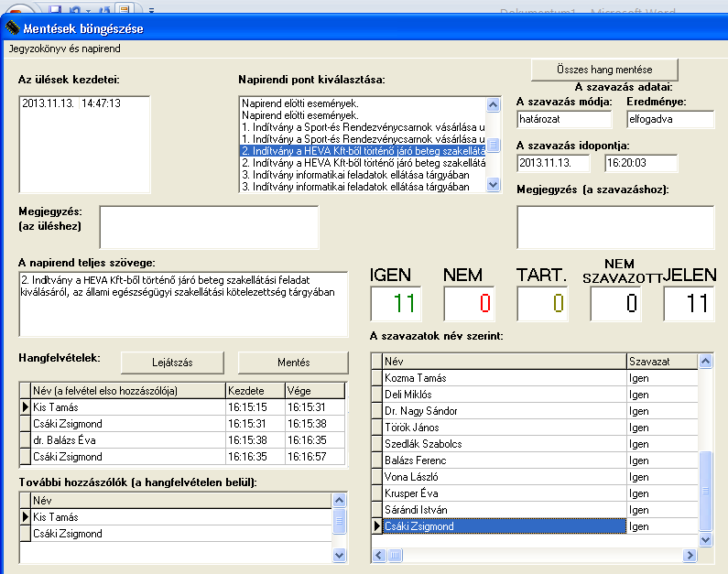The width and height of the screenshot is (728, 574).
Task: Click the Szavazat column header
Action: (x=662, y=362)
